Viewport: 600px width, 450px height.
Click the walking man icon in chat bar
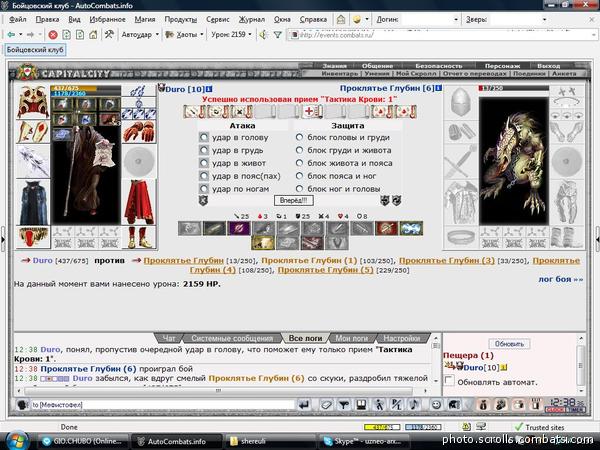[x=378, y=404]
